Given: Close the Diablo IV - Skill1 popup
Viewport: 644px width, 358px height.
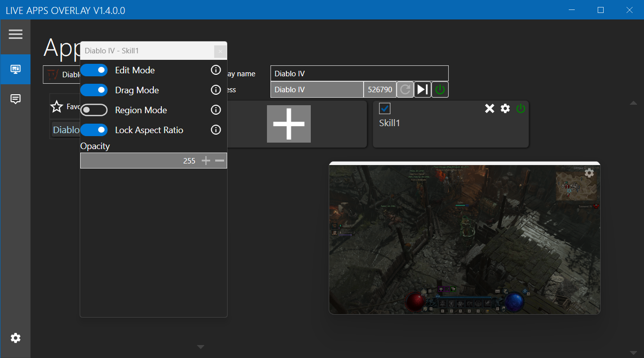Looking at the screenshot, I should tap(220, 51).
